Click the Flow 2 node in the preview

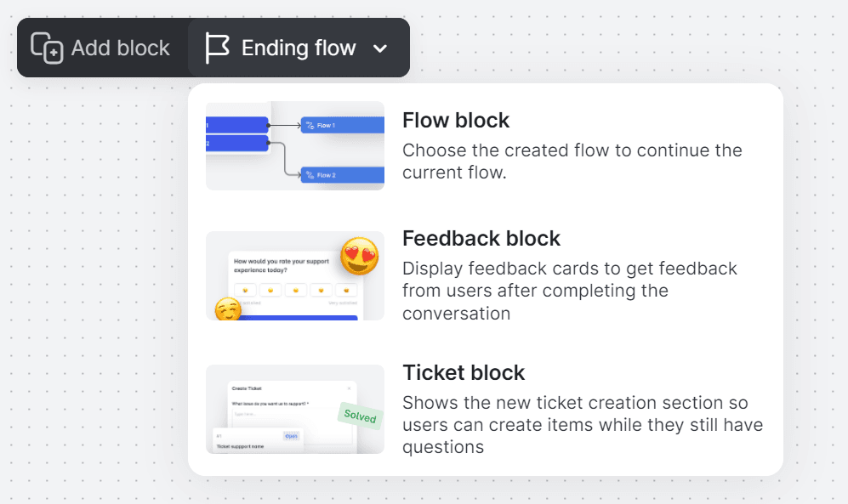[342, 175]
